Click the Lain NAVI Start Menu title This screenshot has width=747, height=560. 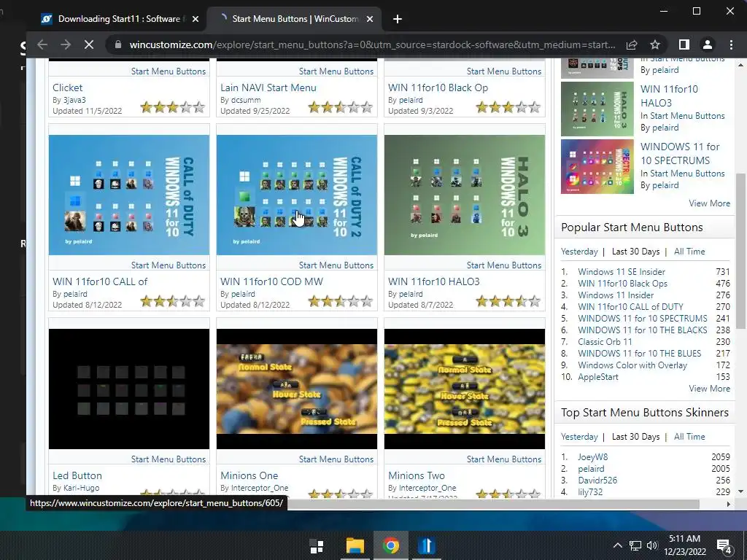click(268, 87)
